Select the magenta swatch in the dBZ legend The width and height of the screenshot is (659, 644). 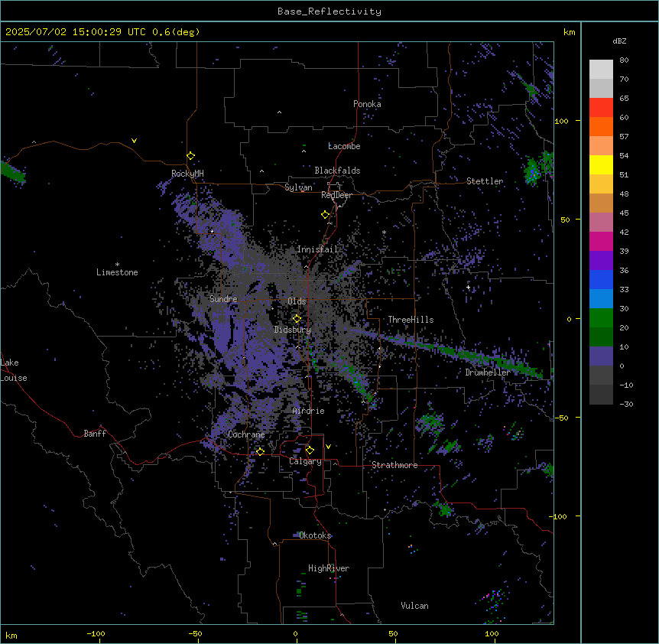(x=601, y=241)
